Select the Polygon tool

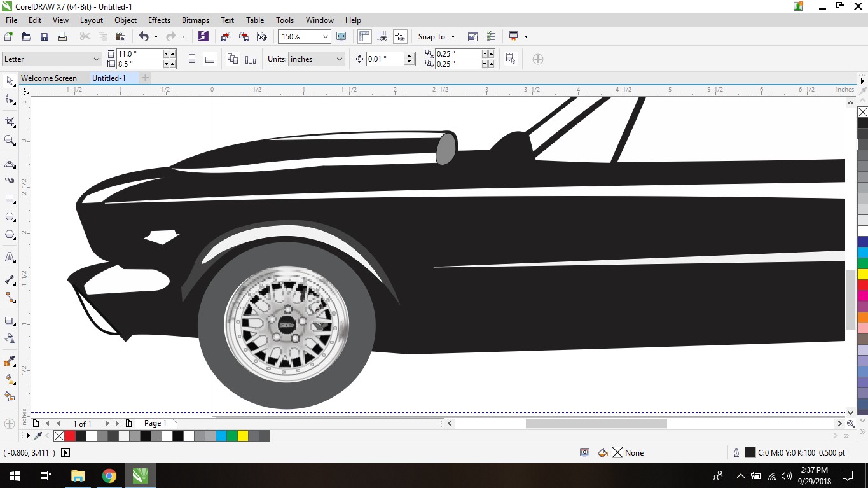pyautogui.click(x=10, y=235)
